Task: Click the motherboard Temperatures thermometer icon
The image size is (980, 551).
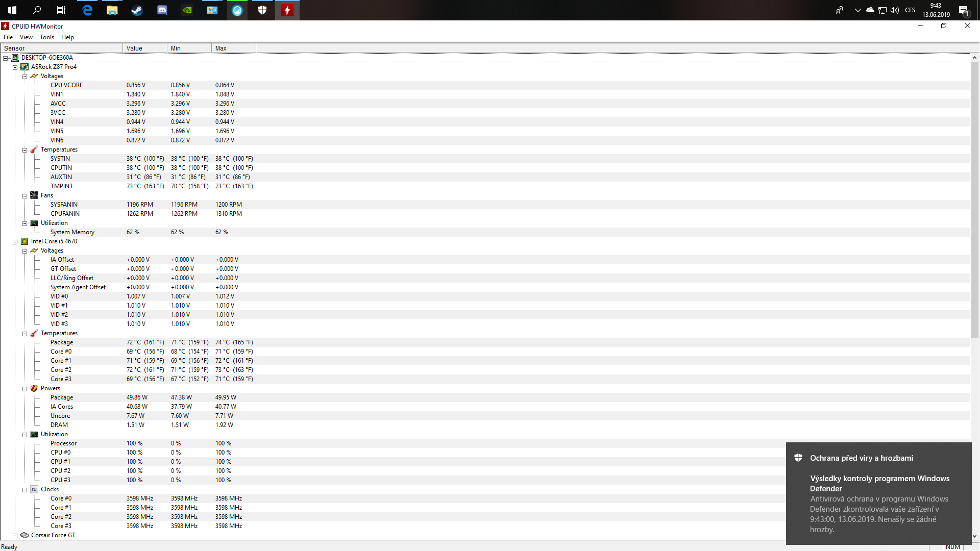Action: coord(34,149)
